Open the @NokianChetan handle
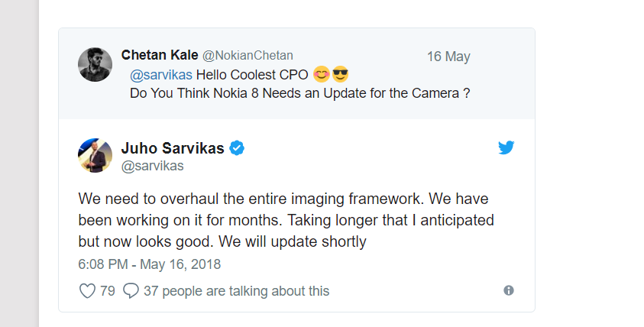Viewport: 644px width, 327px height. point(248,56)
